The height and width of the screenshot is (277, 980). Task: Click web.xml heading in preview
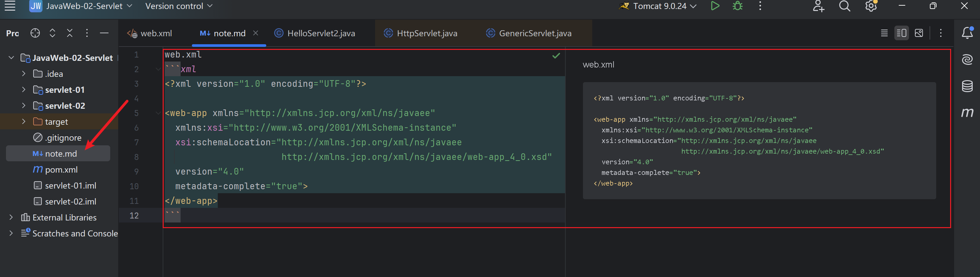click(x=599, y=65)
